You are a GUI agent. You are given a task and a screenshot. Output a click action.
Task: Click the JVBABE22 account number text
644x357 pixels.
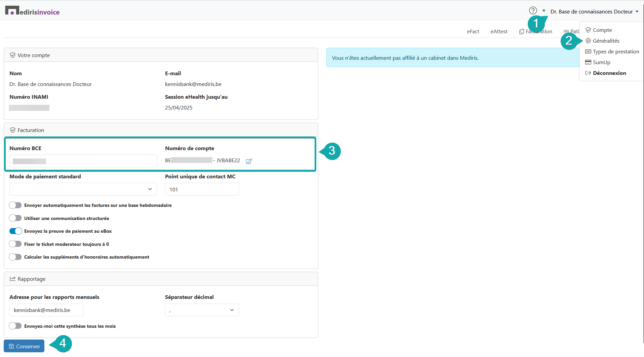tap(228, 161)
